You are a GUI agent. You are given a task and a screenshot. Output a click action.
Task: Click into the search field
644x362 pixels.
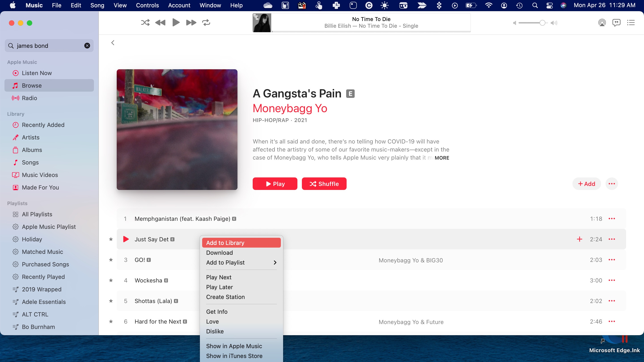[x=49, y=46]
